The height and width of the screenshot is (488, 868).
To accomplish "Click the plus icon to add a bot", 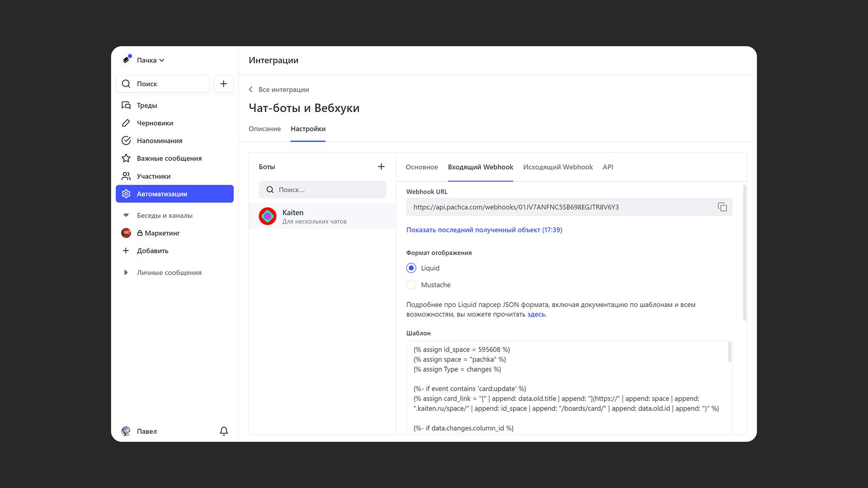I will [381, 167].
